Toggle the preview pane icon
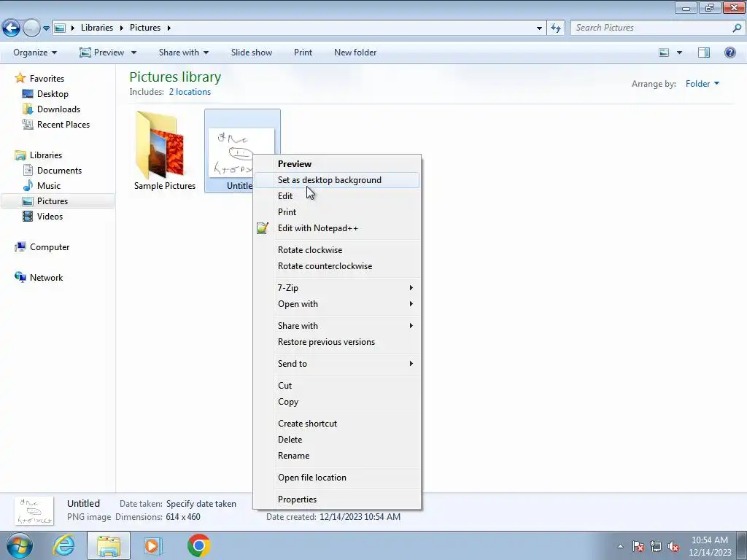Viewport: 747px width, 560px height. pos(704,52)
